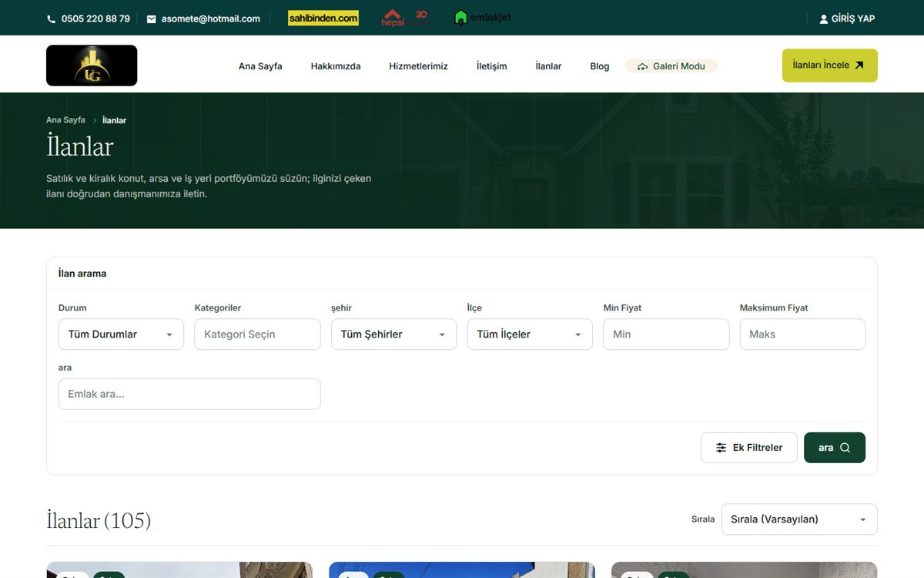The width and height of the screenshot is (924, 578).
Task: Click the green ara search button
Action: [x=835, y=448]
